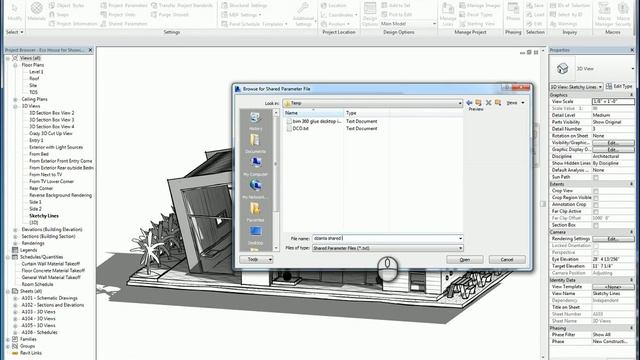Click Design Options ribbon icon
640x360 pixels.
370,14
